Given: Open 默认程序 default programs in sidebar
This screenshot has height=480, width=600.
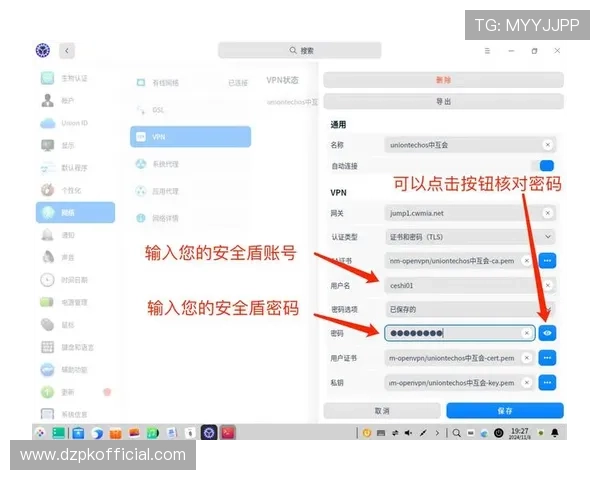Looking at the screenshot, I should click(x=75, y=168).
